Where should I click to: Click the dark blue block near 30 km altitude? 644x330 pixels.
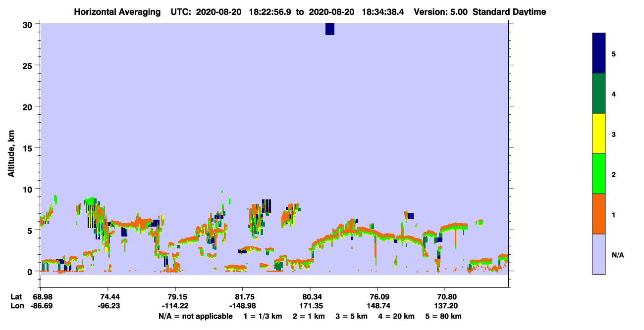tap(330, 29)
